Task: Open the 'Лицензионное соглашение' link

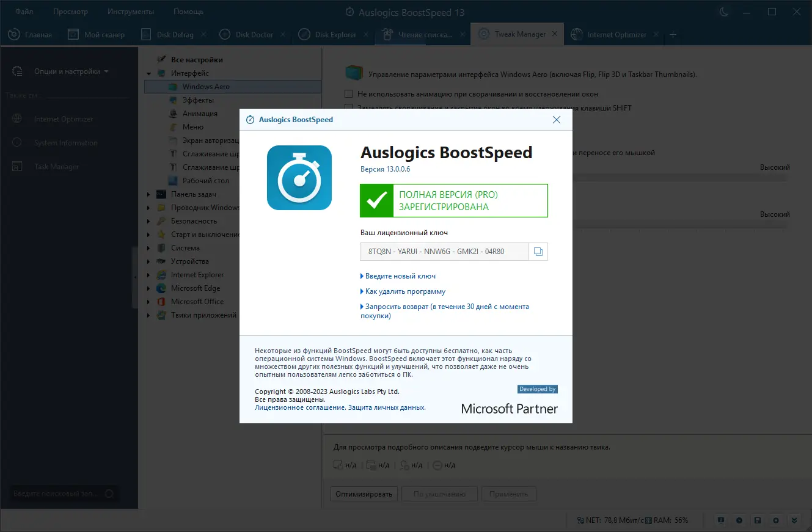Action: (x=300, y=407)
